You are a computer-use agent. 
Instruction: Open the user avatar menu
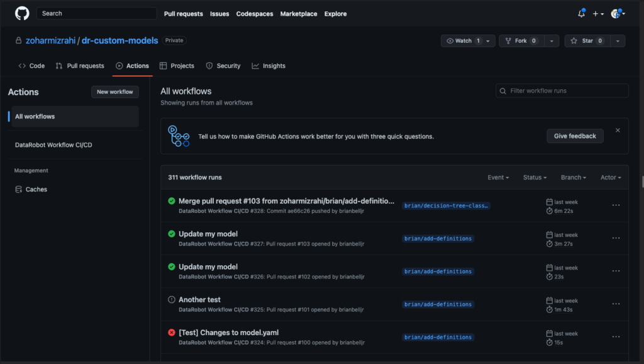click(x=618, y=14)
